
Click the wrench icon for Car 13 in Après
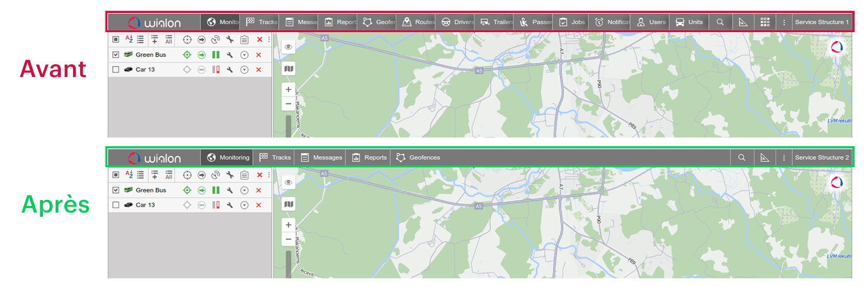point(230,205)
